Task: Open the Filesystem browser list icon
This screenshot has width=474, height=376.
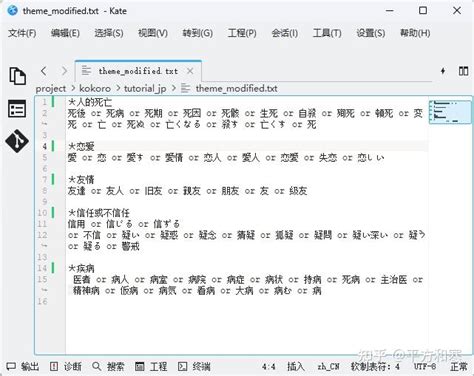Action: click(x=17, y=109)
